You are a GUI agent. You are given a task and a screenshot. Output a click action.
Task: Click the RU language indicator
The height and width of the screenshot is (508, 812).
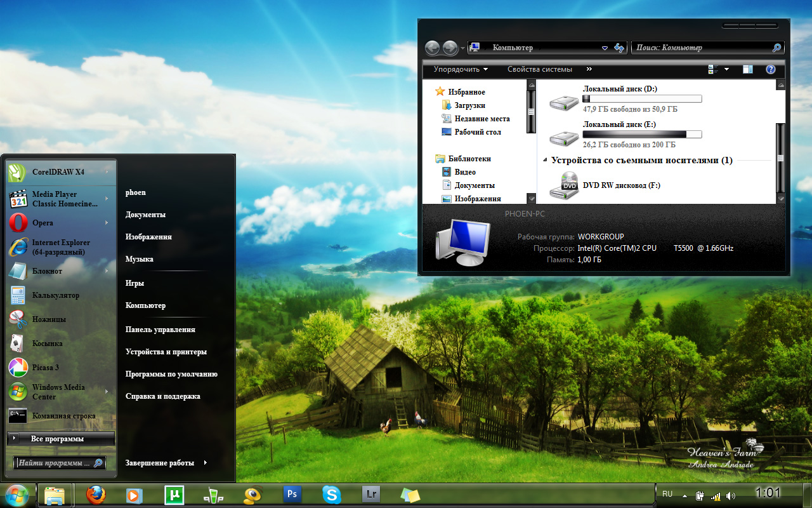click(x=667, y=494)
